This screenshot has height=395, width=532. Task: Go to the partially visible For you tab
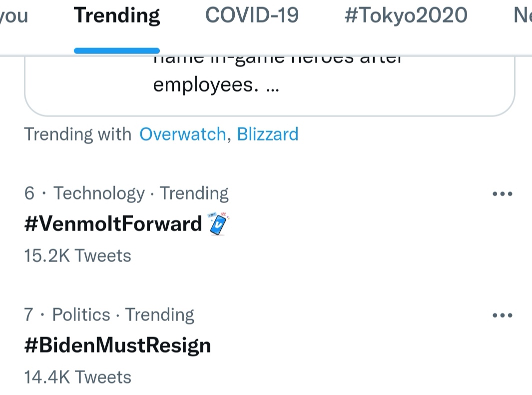(x=14, y=15)
